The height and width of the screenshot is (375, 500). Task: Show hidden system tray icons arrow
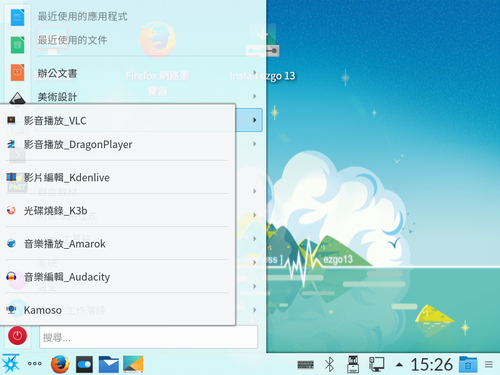pyautogui.click(x=399, y=365)
